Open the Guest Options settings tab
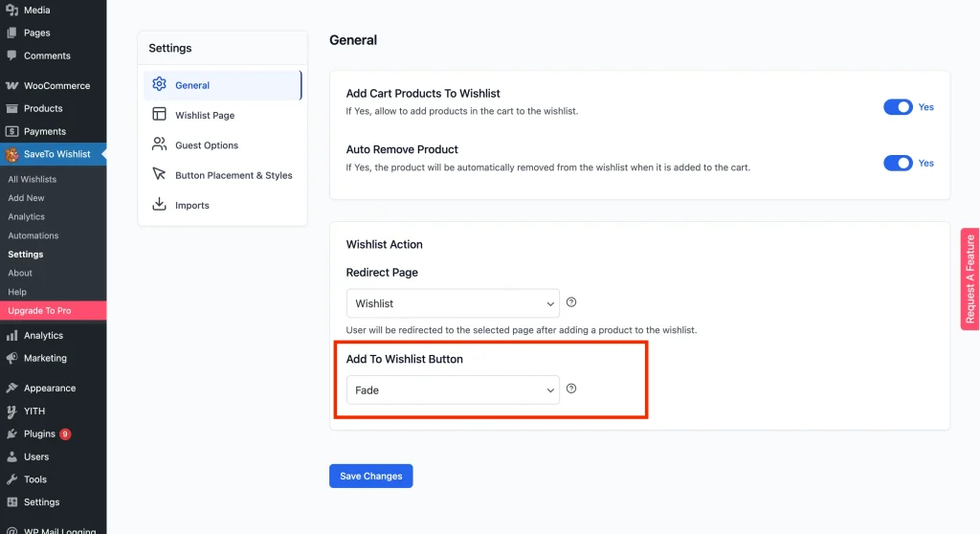 click(222, 145)
